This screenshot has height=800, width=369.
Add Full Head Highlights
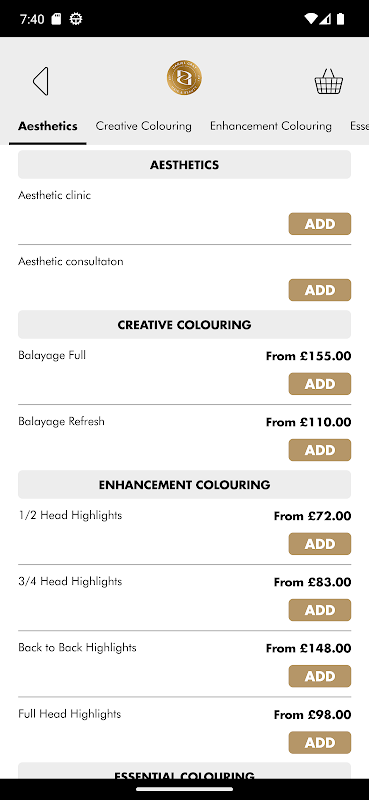[319, 743]
